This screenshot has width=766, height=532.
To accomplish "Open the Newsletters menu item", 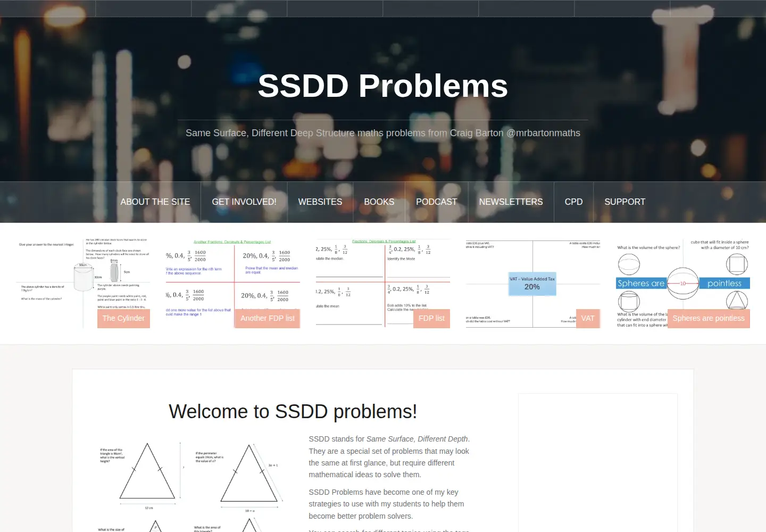I will coord(511,202).
